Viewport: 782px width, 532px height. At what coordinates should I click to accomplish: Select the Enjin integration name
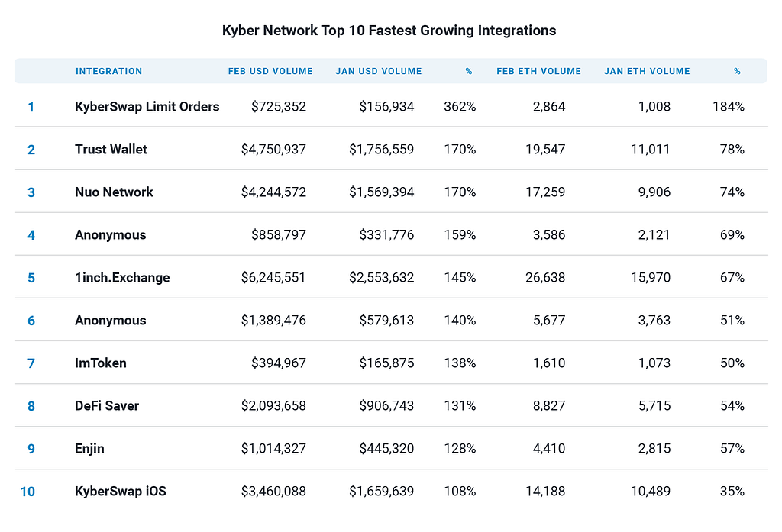pos(89,449)
